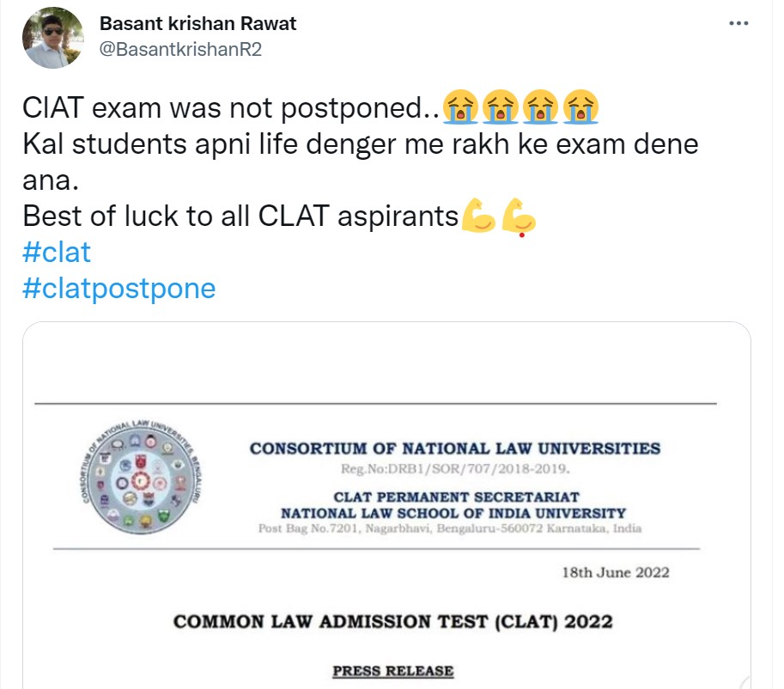Select the underlined "PRESS RELEASE" heading
The image size is (784, 689).
coord(393,671)
